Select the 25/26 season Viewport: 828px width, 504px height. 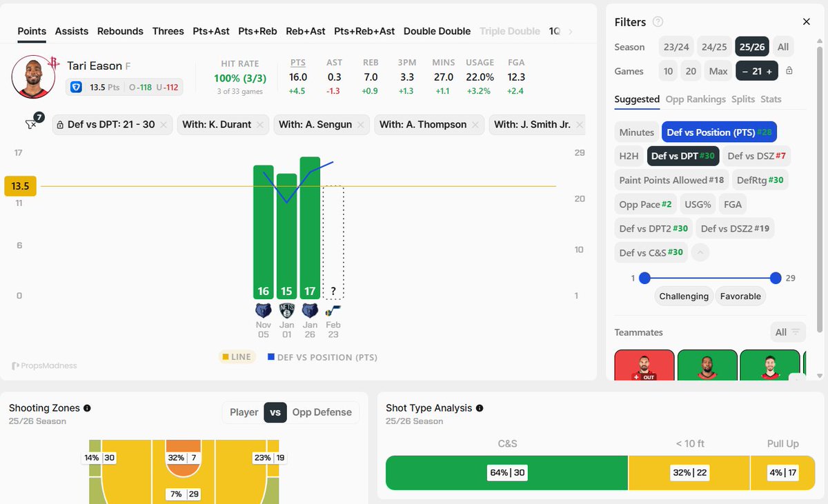point(752,47)
